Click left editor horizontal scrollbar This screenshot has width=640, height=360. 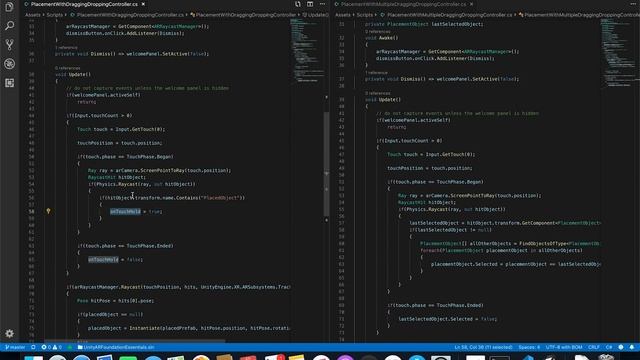(x=135, y=340)
